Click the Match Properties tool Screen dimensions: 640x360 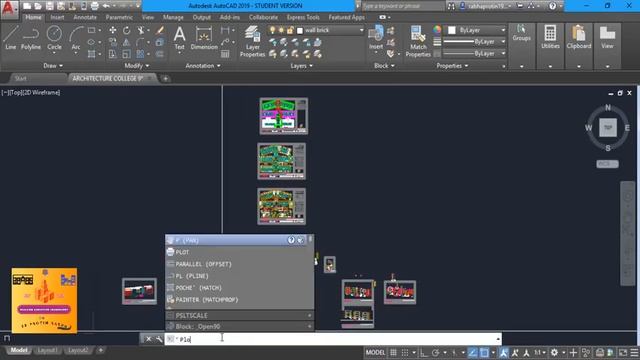418,41
